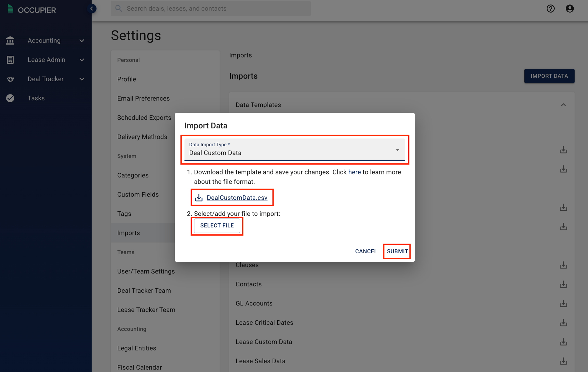This screenshot has height=372, width=588.
Task: Go to Scheduled Exports settings
Action: click(x=144, y=118)
